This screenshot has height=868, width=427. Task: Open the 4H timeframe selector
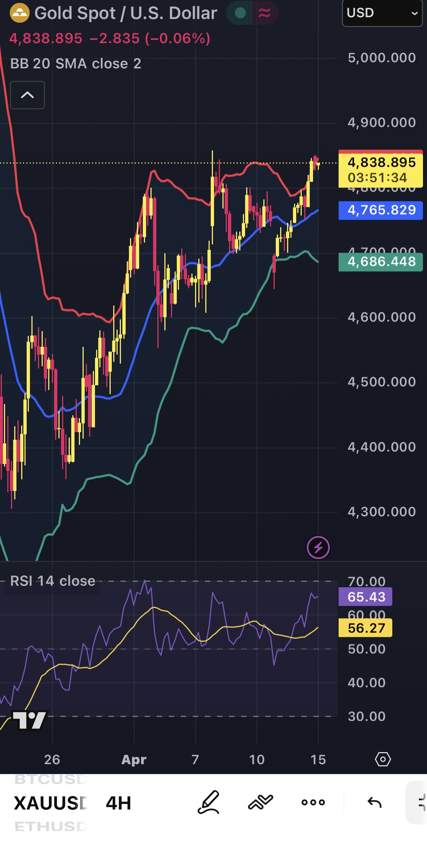[x=118, y=803]
